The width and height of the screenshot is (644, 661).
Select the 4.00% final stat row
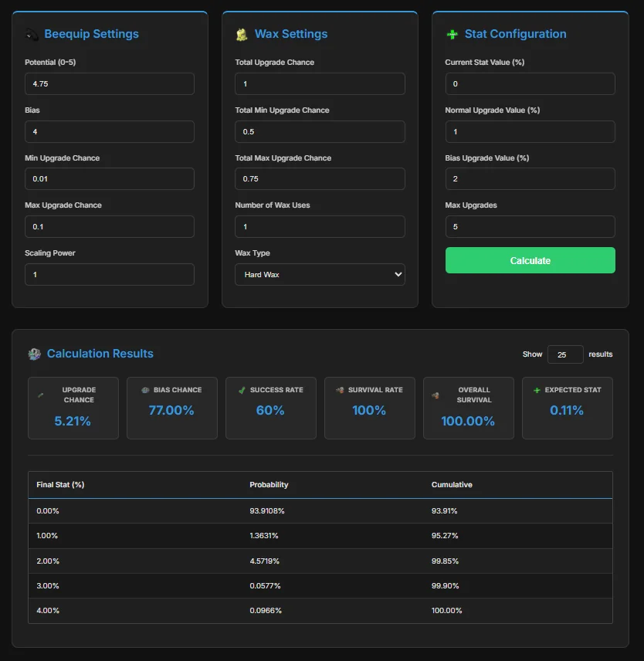click(320, 610)
